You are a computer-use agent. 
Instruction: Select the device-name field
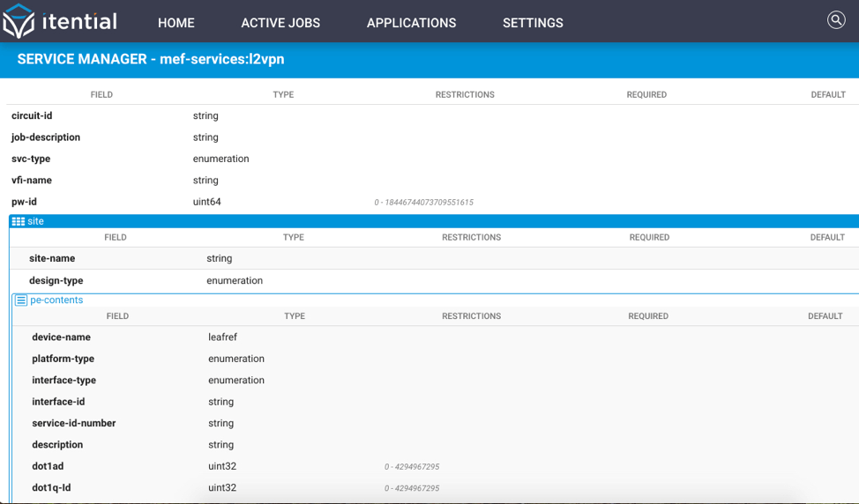pos(62,337)
